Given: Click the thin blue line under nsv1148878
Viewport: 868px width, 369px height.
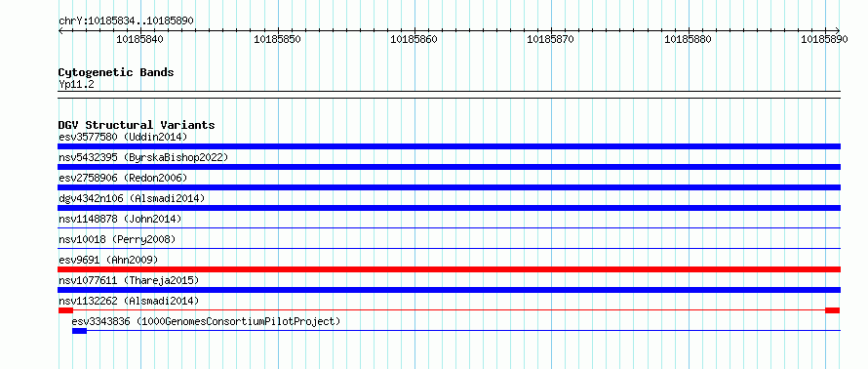Looking at the screenshot, I should click(x=449, y=227).
